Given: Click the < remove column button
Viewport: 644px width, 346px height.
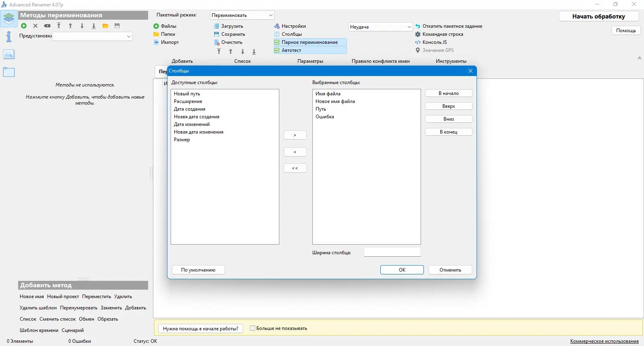Looking at the screenshot, I should coord(295,152).
